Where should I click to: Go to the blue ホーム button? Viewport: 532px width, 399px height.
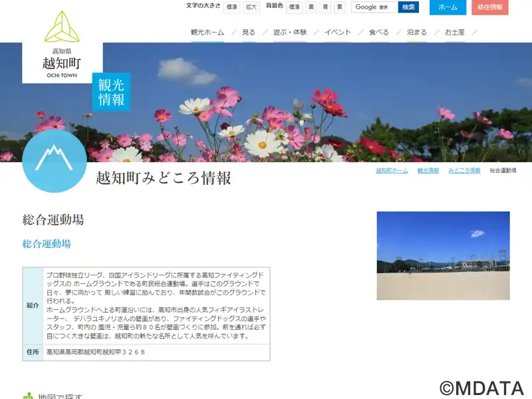click(448, 7)
